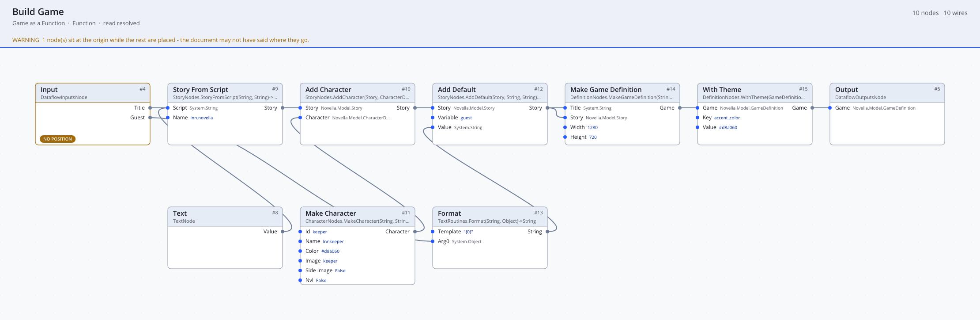Image resolution: width=980 pixels, height=320 pixels.
Task: Click the Game output port on With Theme
Action: 812,108
